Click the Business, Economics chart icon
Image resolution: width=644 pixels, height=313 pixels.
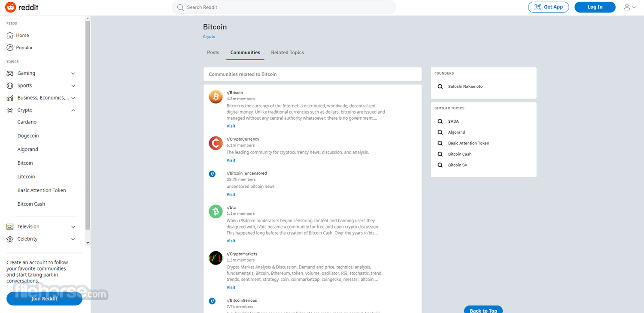(10, 98)
